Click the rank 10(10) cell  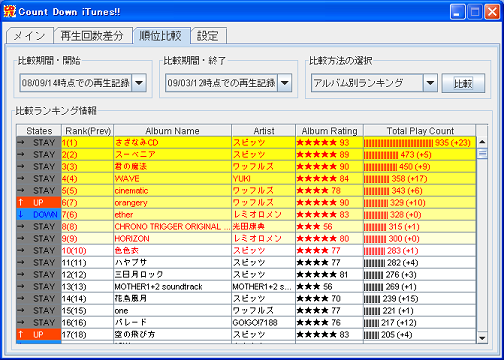click(x=88, y=251)
